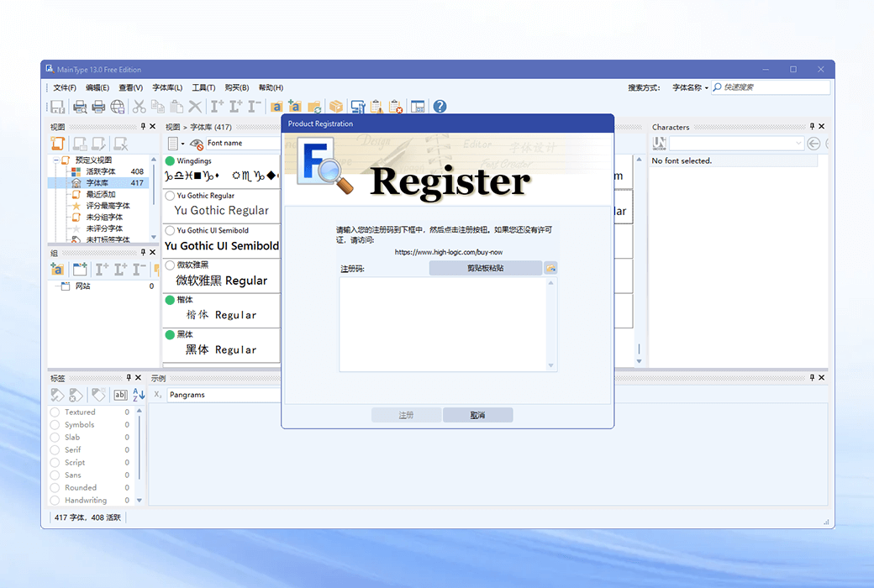The height and width of the screenshot is (588, 874).
Task: Click the Unicode icon in Characters panel
Action: point(660,144)
